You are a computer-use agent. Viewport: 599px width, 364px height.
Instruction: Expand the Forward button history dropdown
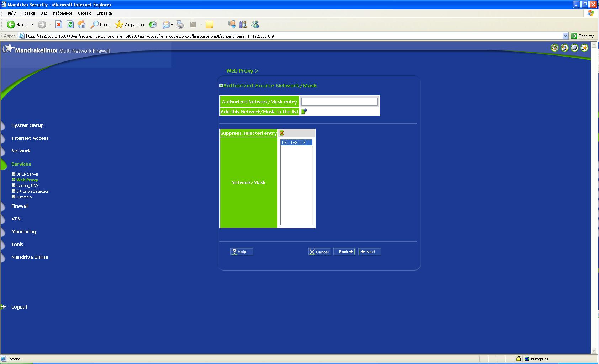[50, 25]
